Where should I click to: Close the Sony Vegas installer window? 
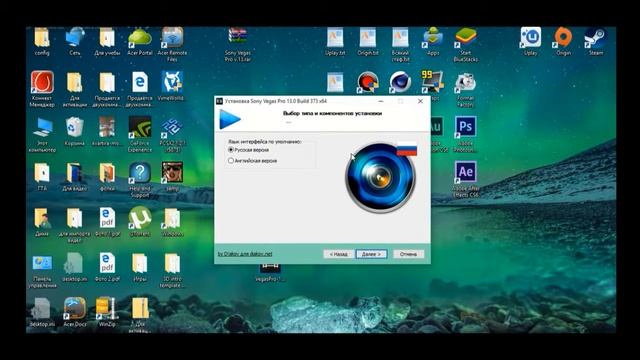click(420, 101)
